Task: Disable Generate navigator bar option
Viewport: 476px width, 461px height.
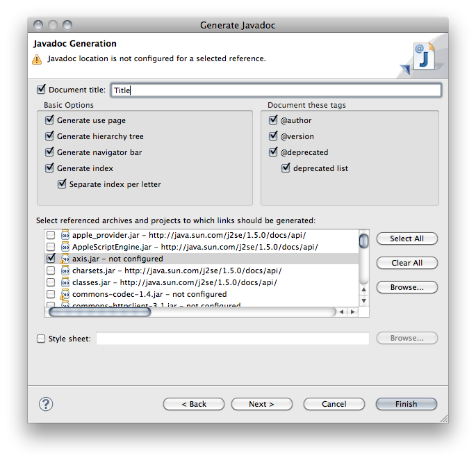Action: coord(49,152)
